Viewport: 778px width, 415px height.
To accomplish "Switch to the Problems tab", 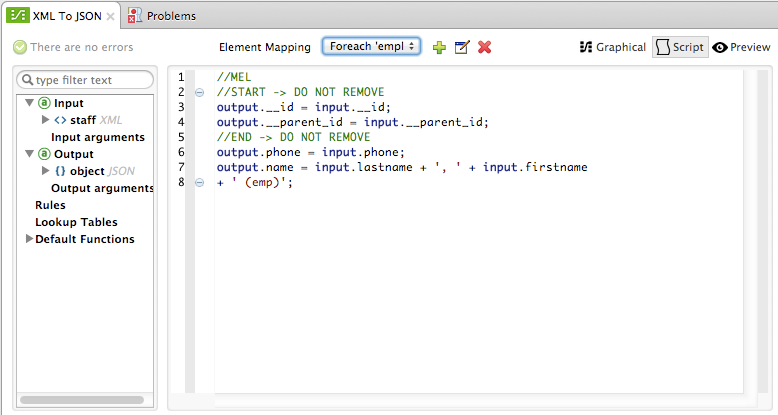I will (170, 16).
